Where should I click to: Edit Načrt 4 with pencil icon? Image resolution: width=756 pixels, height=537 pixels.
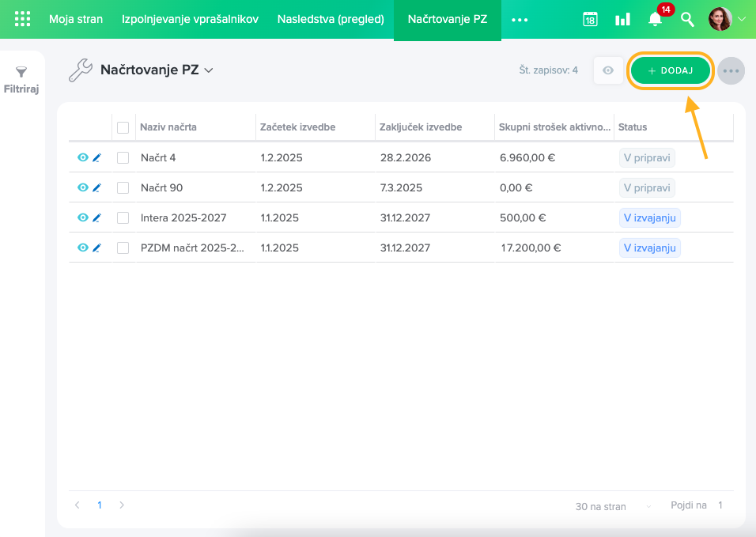[96, 157]
